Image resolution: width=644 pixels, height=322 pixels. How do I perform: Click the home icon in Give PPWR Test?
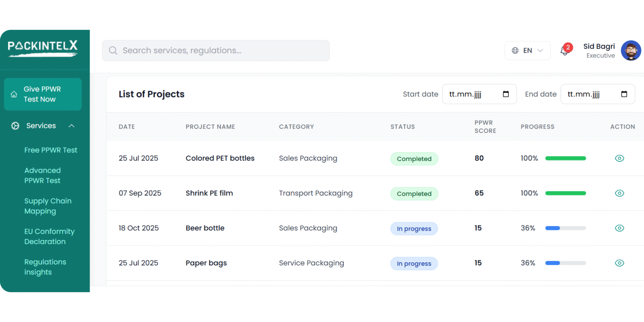(x=14, y=94)
